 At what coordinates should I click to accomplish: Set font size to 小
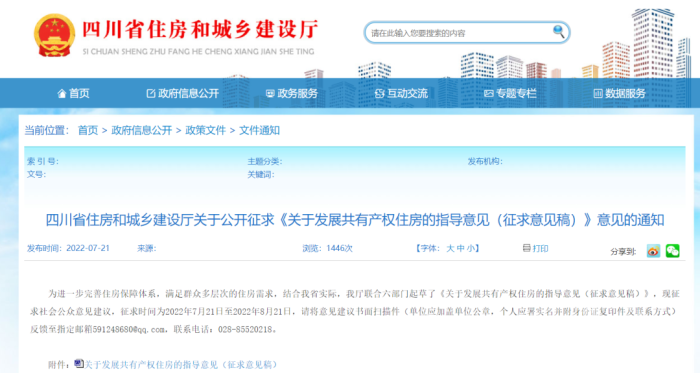click(471, 248)
